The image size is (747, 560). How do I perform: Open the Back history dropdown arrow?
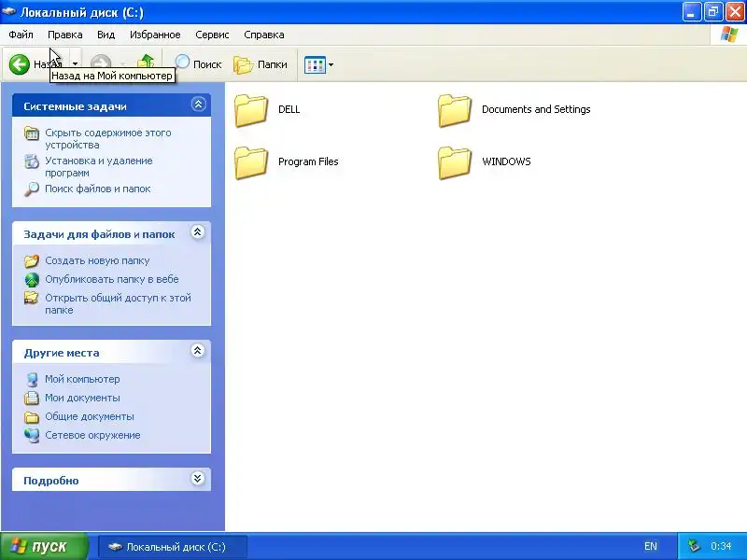click(76, 64)
